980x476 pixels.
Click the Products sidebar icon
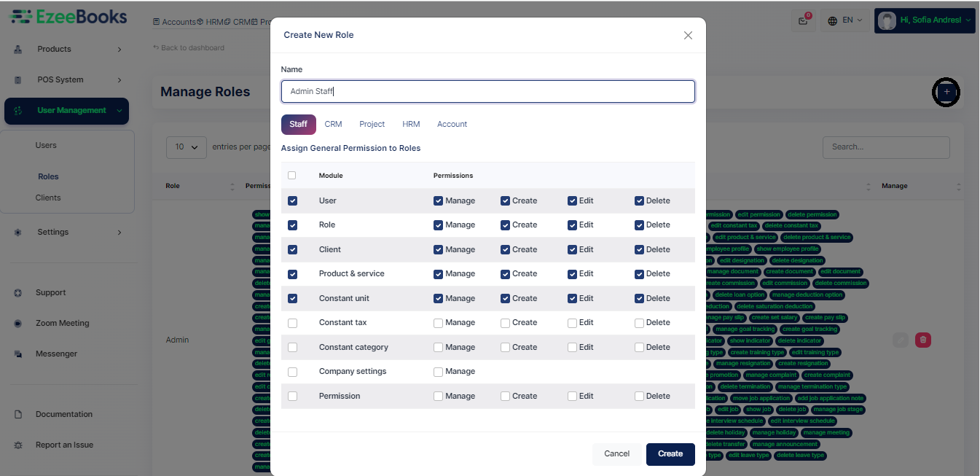pyautogui.click(x=17, y=49)
